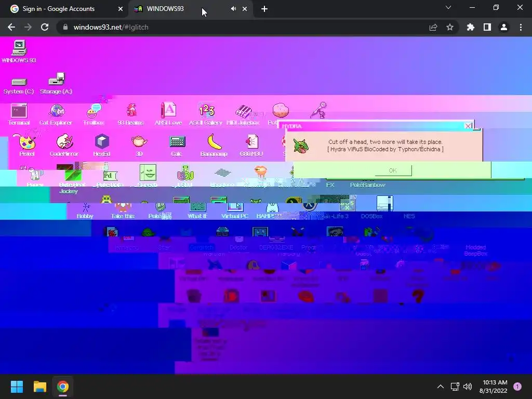Open the Pure Data icon
The width and height of the screenshot is (532, 399).
[x=109, y=177]
